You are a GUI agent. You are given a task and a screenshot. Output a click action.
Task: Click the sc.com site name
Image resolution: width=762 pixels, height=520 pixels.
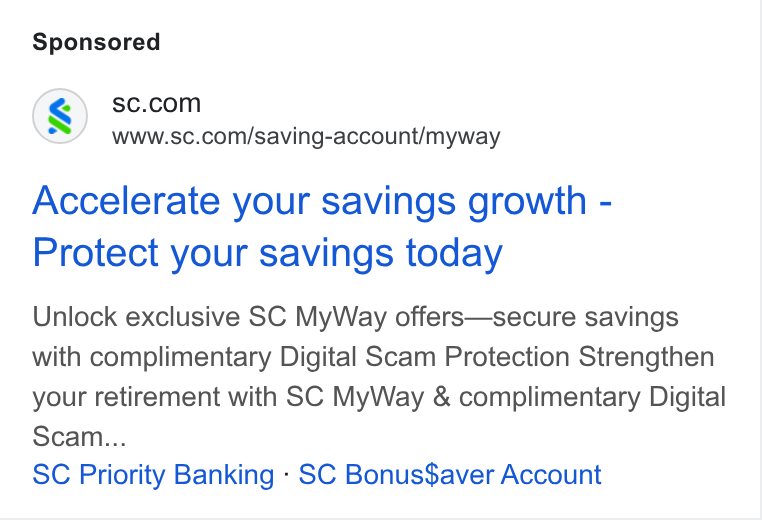tap(156, 103)
